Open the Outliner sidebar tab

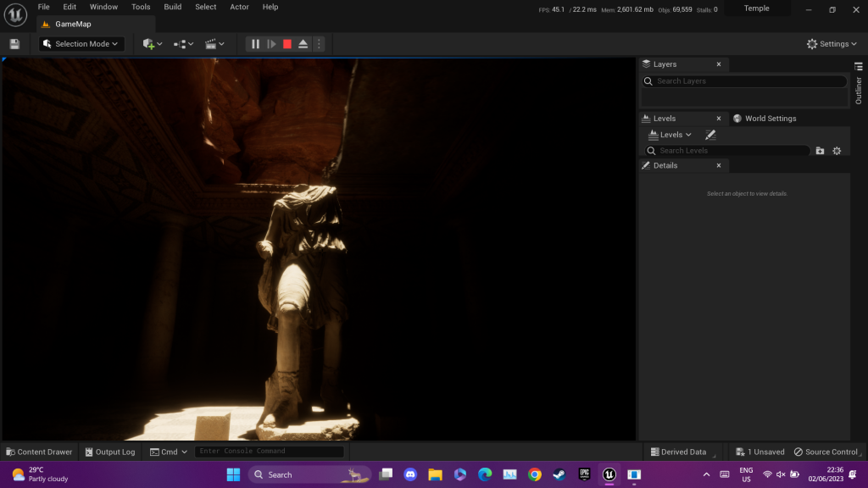[x=858, y=90]
